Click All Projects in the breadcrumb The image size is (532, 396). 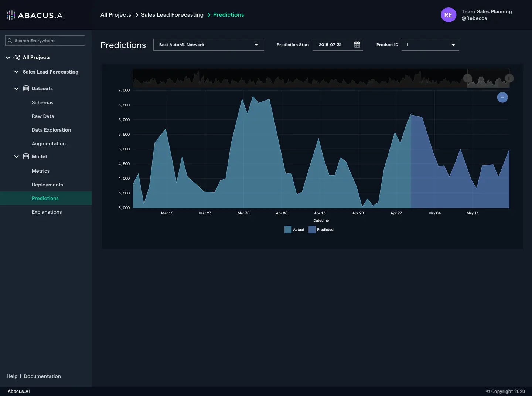[116, 15]
